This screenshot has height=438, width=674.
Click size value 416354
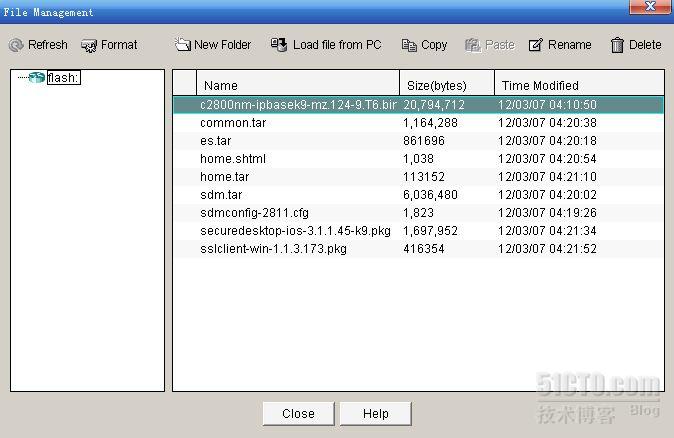(x=423, y=249)
